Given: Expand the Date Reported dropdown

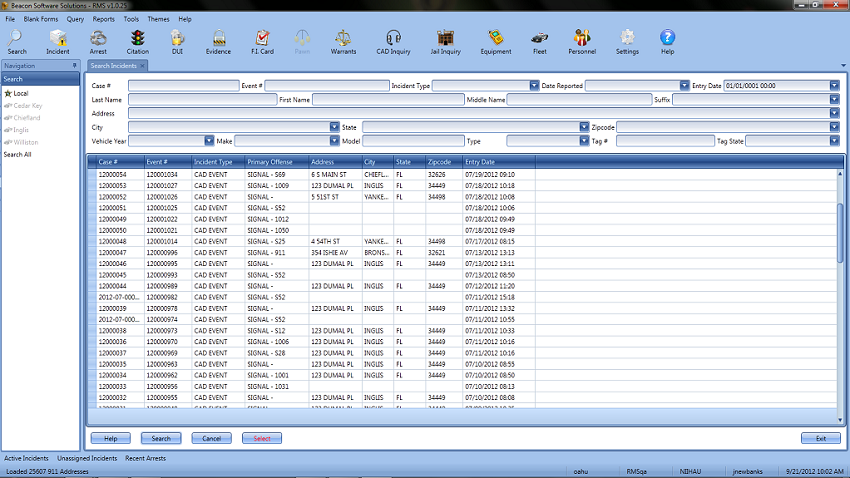Looking at the screenshot, I should (x=683, y=86).
